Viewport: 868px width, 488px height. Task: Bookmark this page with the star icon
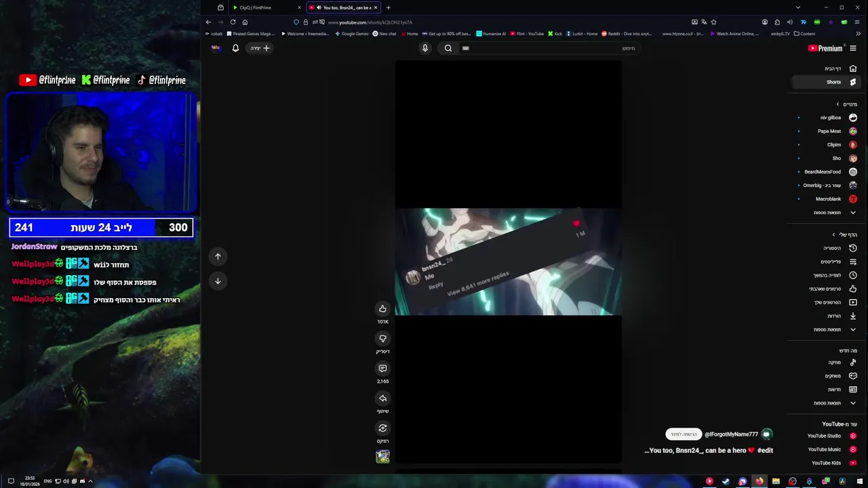[x=713, y=22]
